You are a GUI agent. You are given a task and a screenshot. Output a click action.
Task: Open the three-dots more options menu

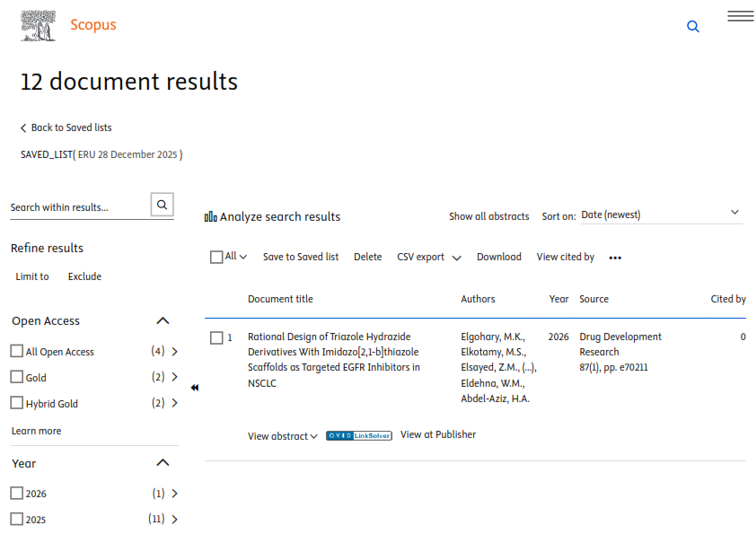615,258
